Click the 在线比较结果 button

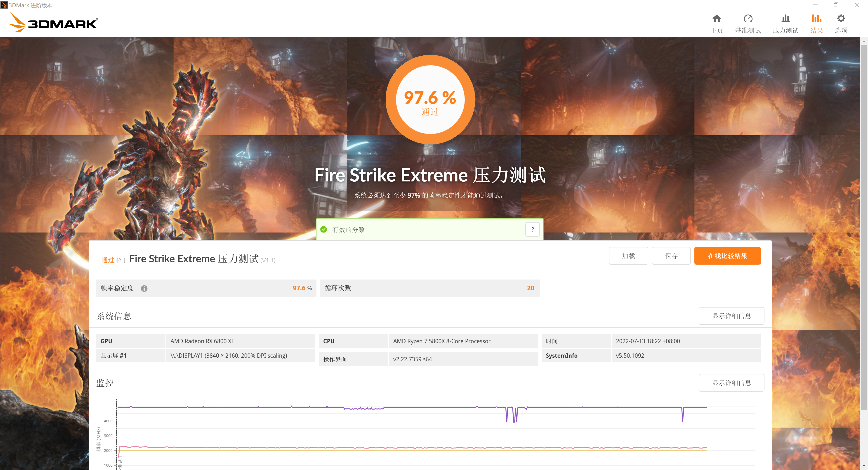tap(727, 256)
